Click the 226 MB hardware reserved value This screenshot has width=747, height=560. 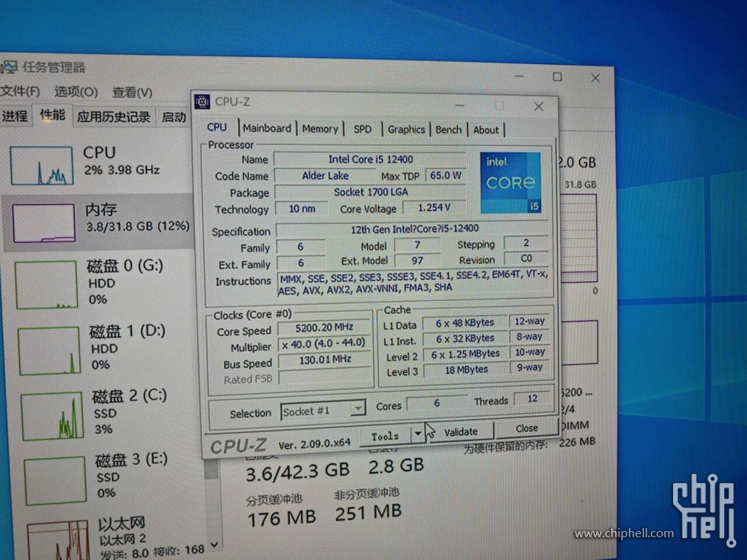(577, 442)
